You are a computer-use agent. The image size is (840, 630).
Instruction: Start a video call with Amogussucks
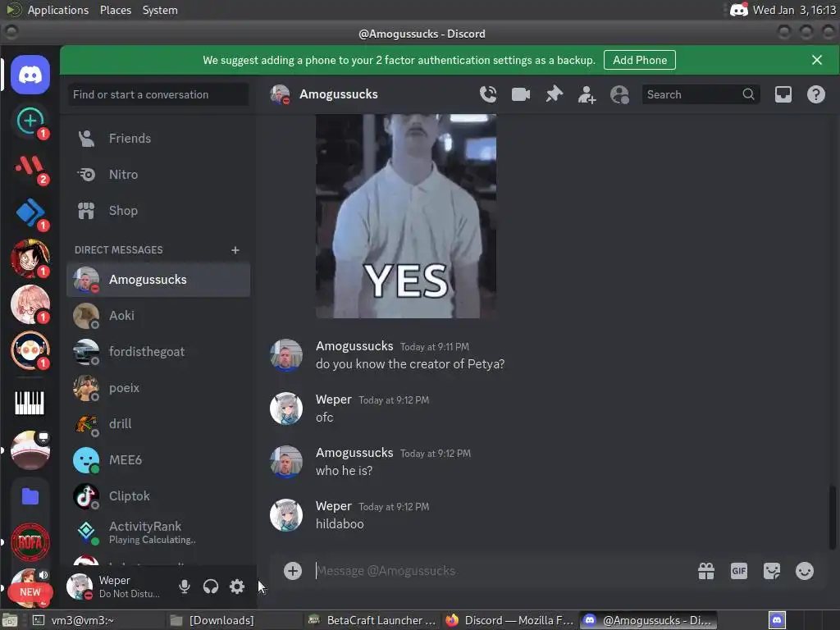coord(521,94)
